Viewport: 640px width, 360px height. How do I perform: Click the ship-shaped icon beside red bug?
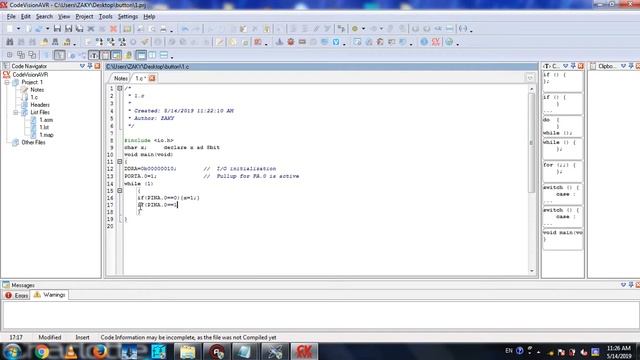coord(279,42)
